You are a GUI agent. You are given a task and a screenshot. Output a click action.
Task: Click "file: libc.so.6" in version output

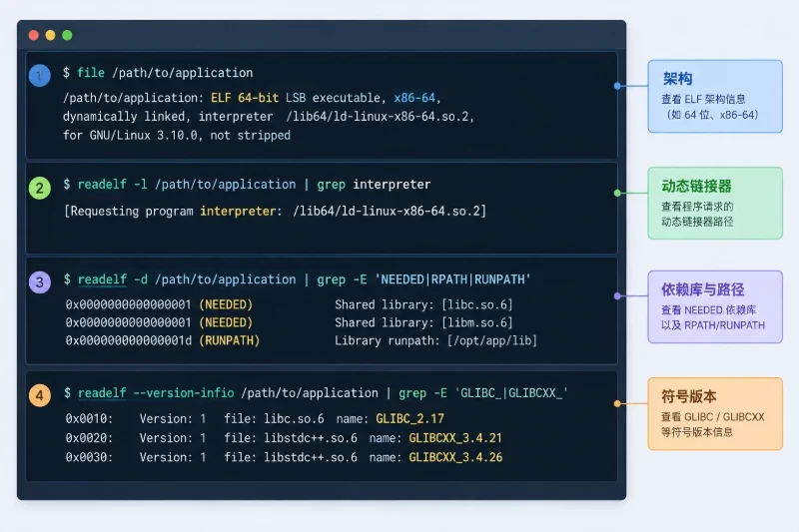(274, 419)
